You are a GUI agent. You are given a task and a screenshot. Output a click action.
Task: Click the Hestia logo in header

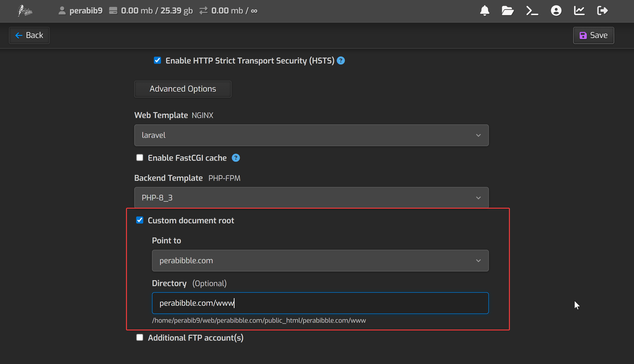coord(25,11)
